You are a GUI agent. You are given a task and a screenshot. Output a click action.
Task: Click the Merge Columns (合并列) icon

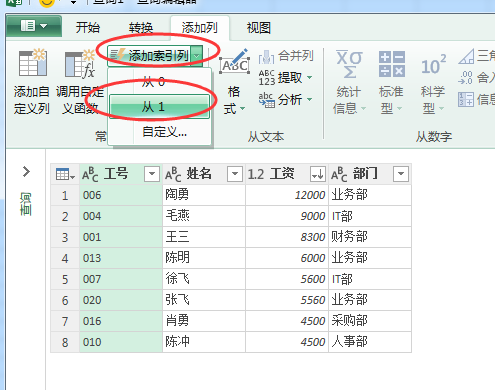[x=266, y=57]
